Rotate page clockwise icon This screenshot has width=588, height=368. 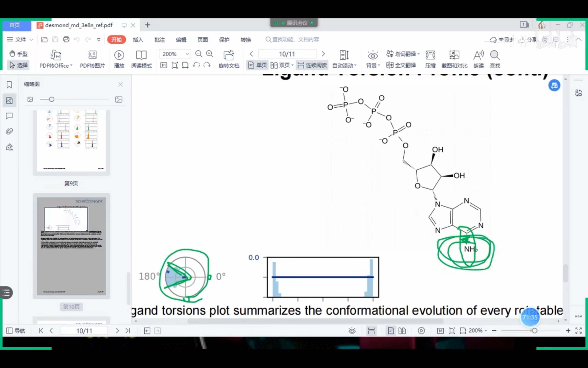click(x=207, y=65)
